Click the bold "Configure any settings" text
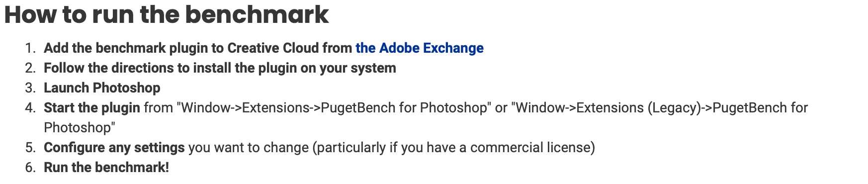The height and width of the screenshot is (184, 868). click(x=114, y=148)
